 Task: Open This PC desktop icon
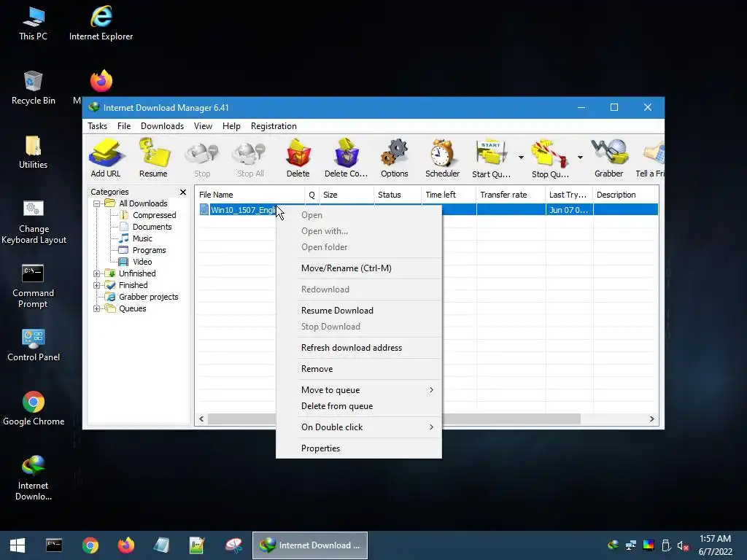click(33, 23)
